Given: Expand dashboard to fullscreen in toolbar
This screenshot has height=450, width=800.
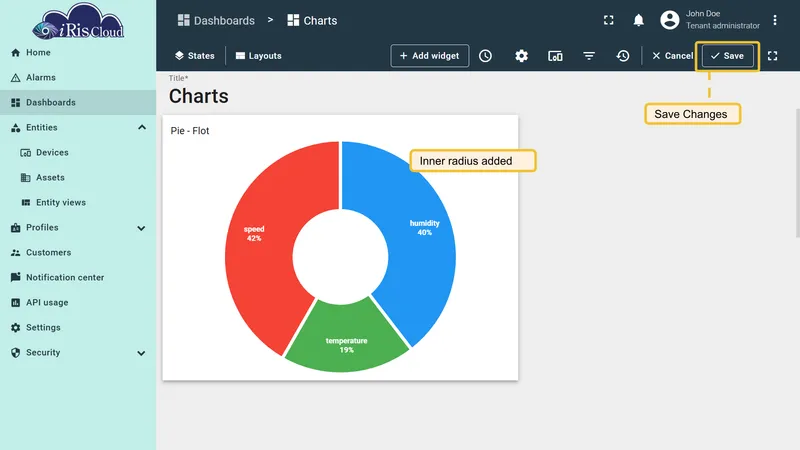Looking at the screenshot, I should pos(772,56).
